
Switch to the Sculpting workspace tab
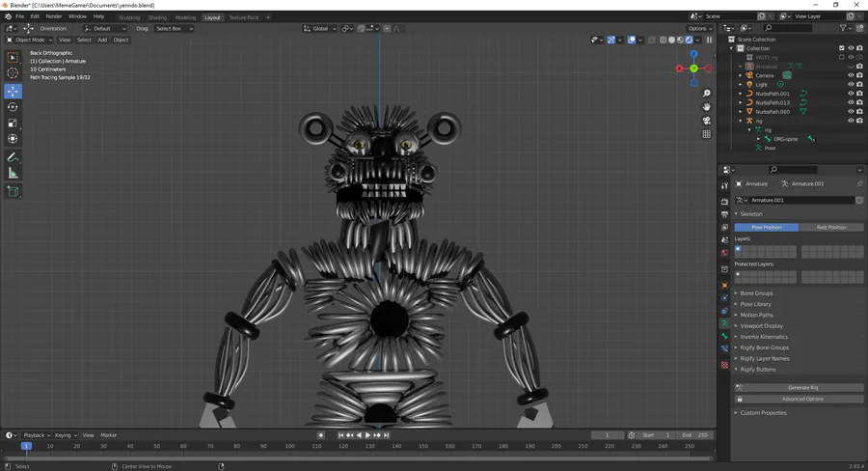[128, 17]
